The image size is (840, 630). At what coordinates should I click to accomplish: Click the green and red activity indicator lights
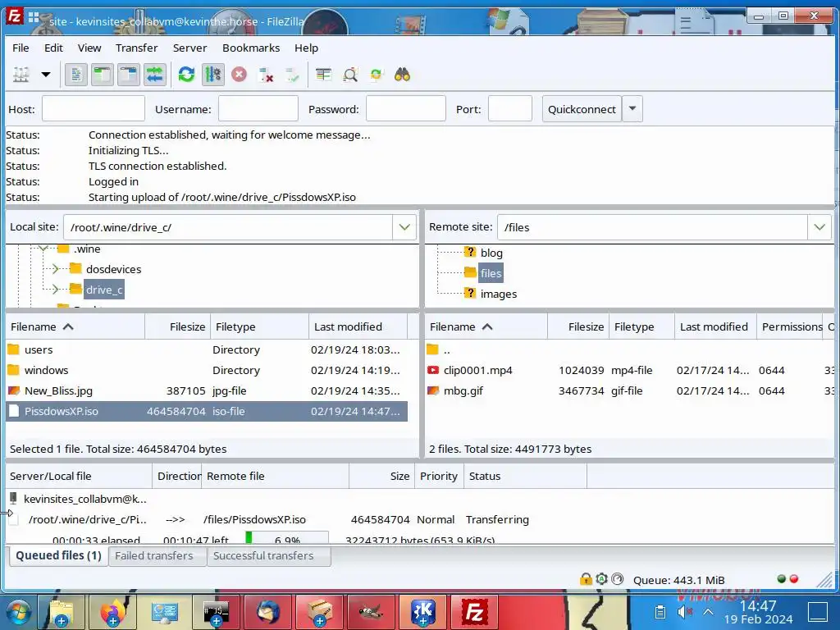tap(787, 579)
